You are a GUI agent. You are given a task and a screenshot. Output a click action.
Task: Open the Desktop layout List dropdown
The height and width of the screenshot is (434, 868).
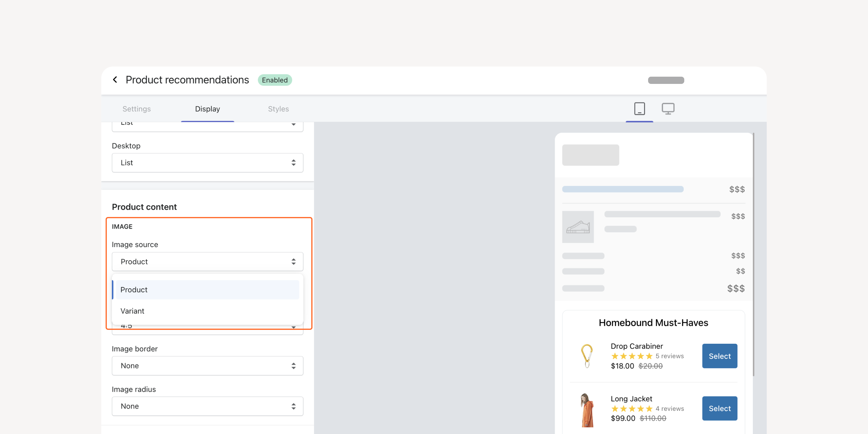pyautogui.click(x=207, y=163)
